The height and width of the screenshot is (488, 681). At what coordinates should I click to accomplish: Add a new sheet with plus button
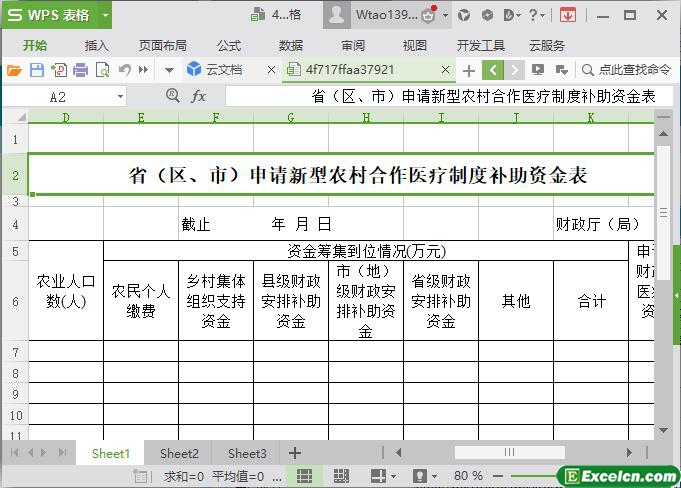295,453
